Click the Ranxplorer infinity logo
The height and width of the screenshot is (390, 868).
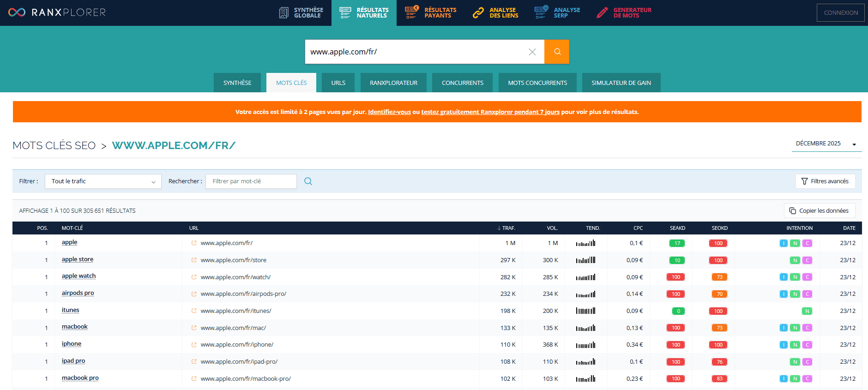click(17, 12)
